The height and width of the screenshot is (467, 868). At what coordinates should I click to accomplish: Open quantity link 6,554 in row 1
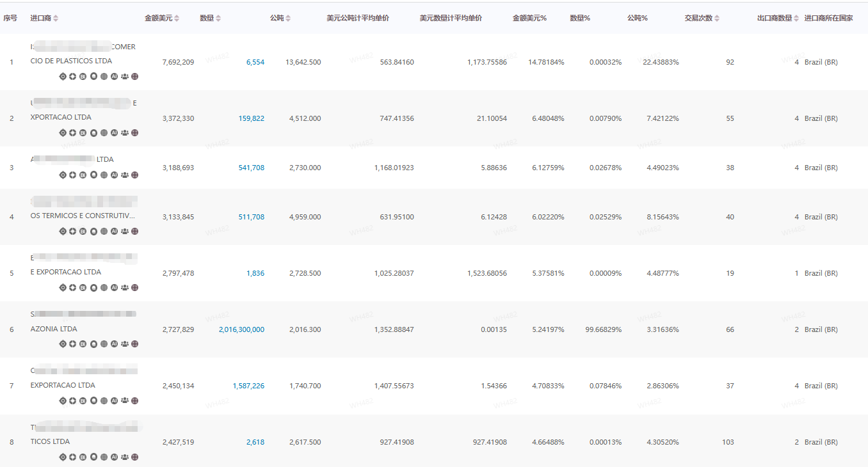coord(255,62)
